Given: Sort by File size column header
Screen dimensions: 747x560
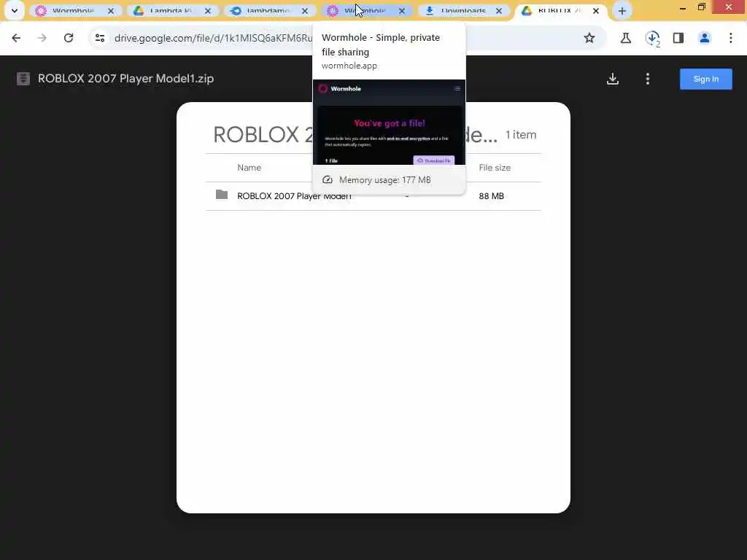Looking at the screenshot, I should 495,168.
